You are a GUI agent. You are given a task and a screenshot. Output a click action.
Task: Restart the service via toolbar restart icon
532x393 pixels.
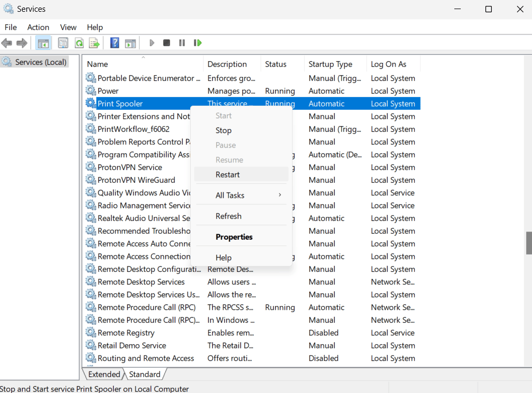point(197,43)
